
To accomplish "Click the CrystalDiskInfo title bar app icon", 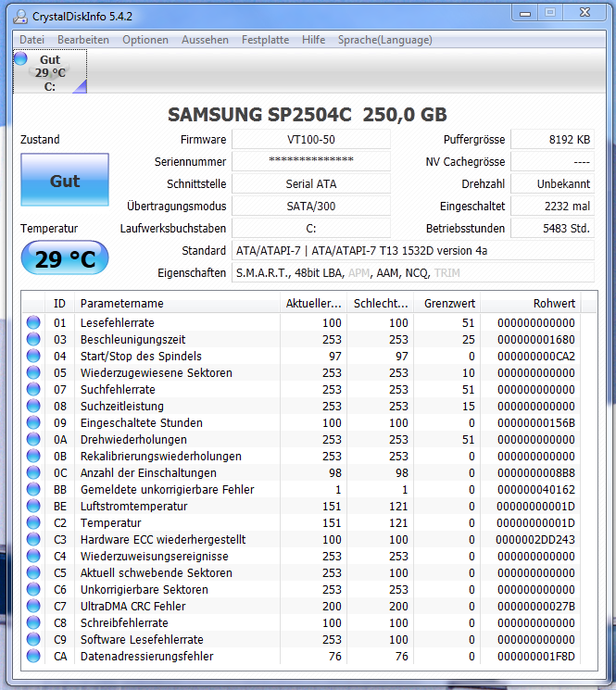I will [20, 17].
